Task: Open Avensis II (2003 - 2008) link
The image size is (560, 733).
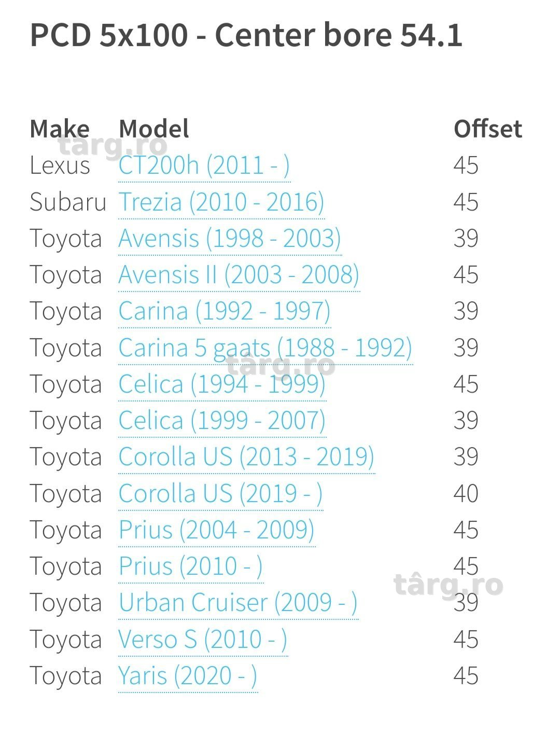Action: (239, 275)
